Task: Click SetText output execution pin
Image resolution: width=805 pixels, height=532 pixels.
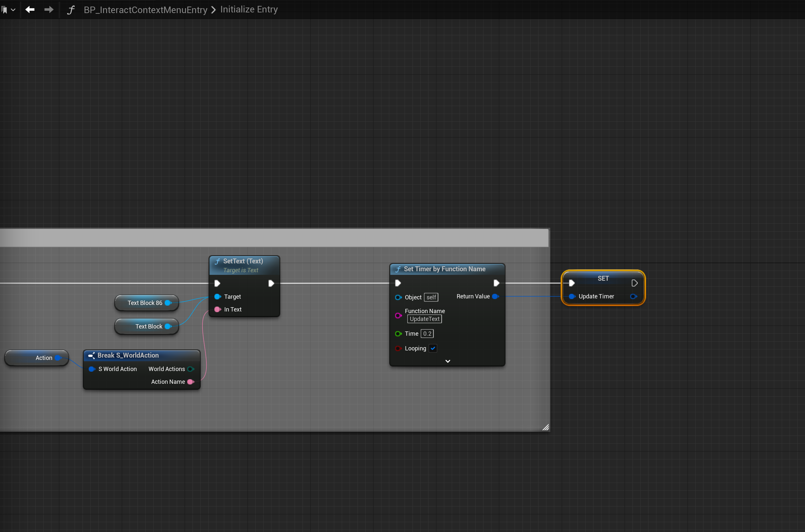Action: 271,283
